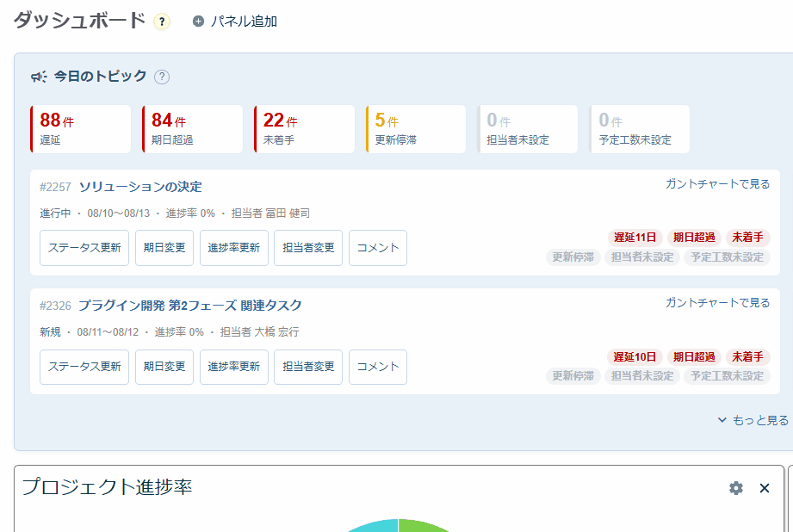The image size is (793, 532).
Task: Select the 88件 遅延 summary card
Action: (x=81, y=129)
